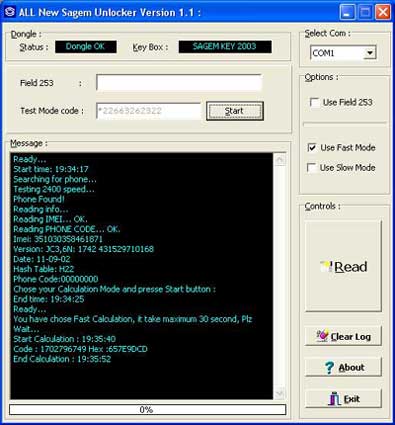Click the Read button icon

[326, 266]
